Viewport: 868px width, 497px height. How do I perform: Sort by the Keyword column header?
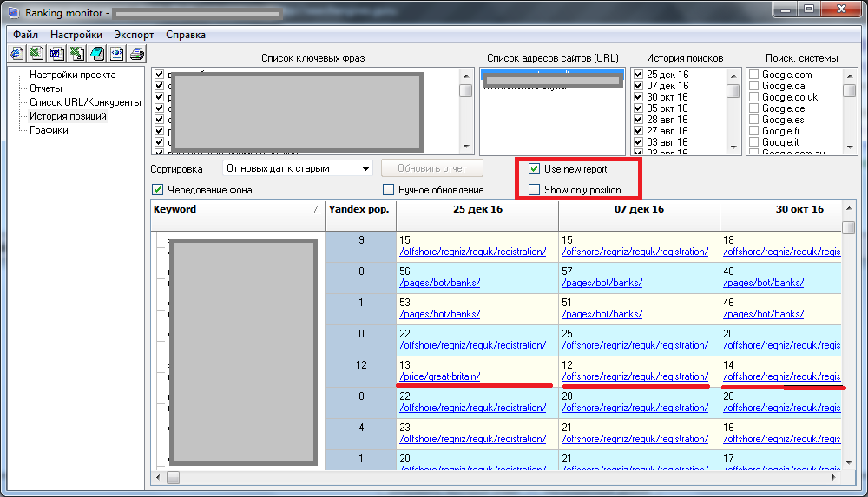(238, 215)
